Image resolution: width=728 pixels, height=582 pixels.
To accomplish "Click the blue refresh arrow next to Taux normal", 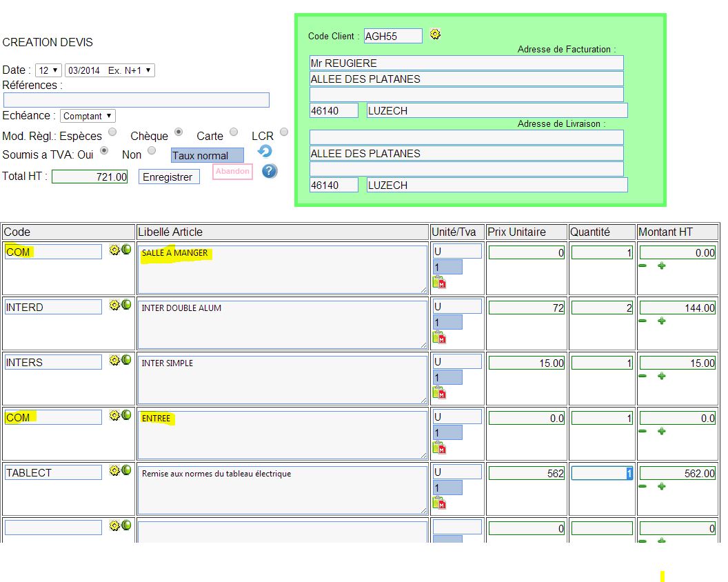I will point(265,151).
